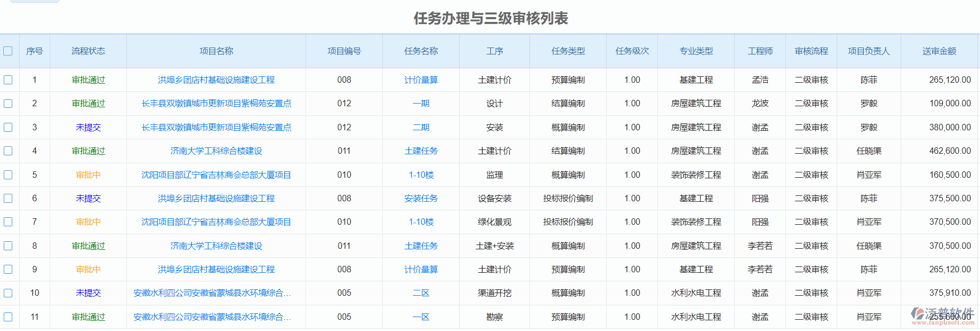
Task: Click amount 462,600.00
Action: [950, 151]
